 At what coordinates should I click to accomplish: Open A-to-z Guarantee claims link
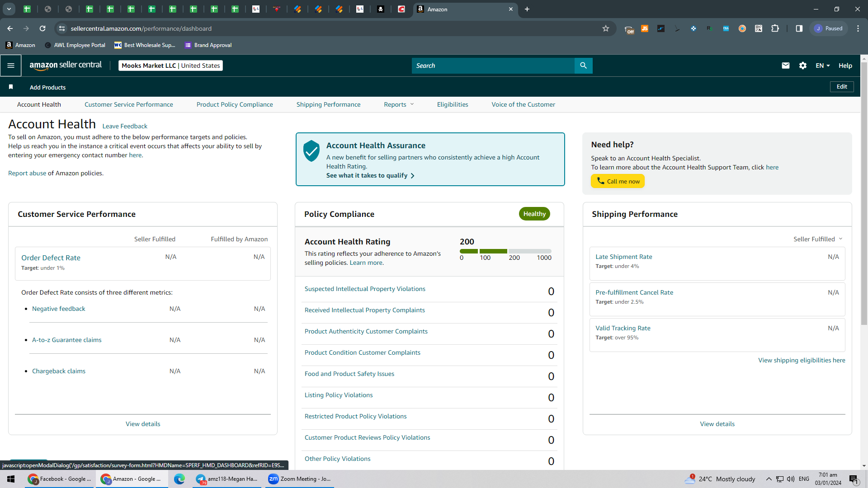click(x=67, y=340)
